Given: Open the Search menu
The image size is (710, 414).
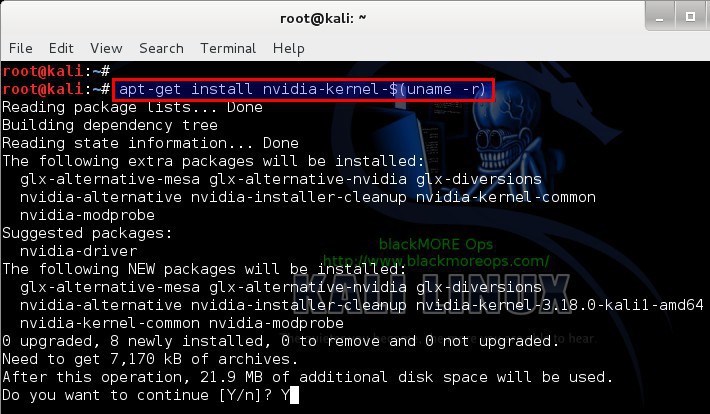Looking at the screenshot, I should [x=161, y=48].
